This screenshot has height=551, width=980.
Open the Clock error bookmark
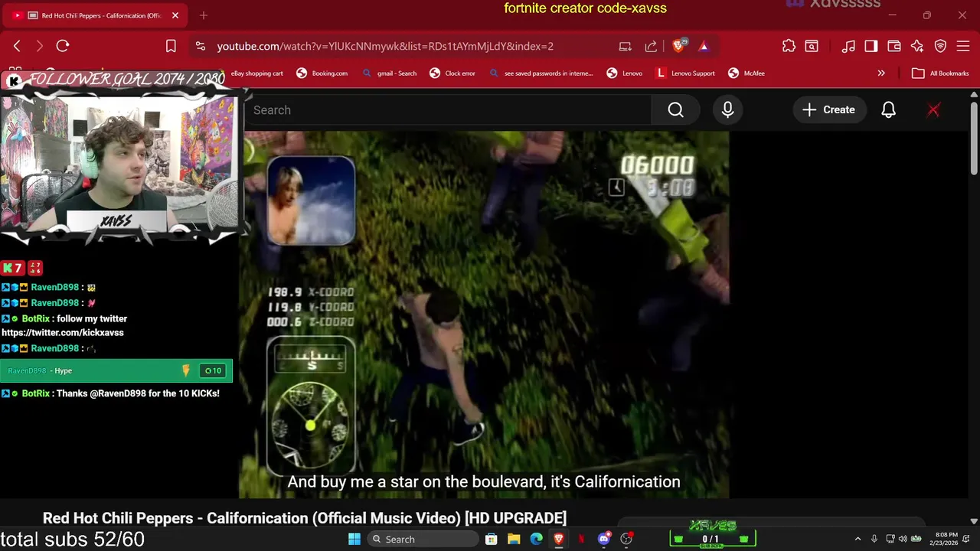452,73
